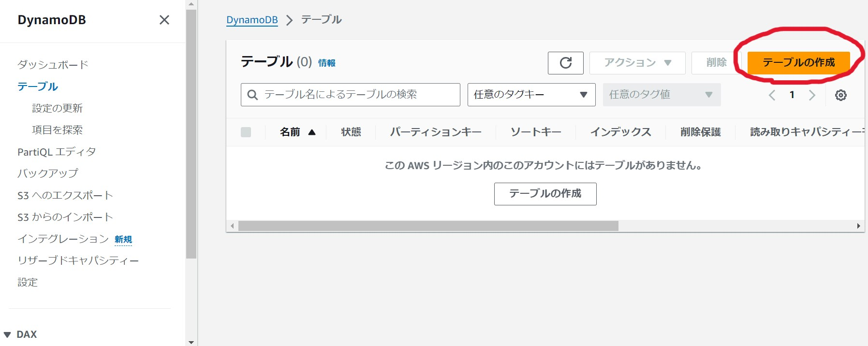Viewport: 868px width, 346px height.
Task: Select page number 1 in pagination
Action: pos(792,95)
